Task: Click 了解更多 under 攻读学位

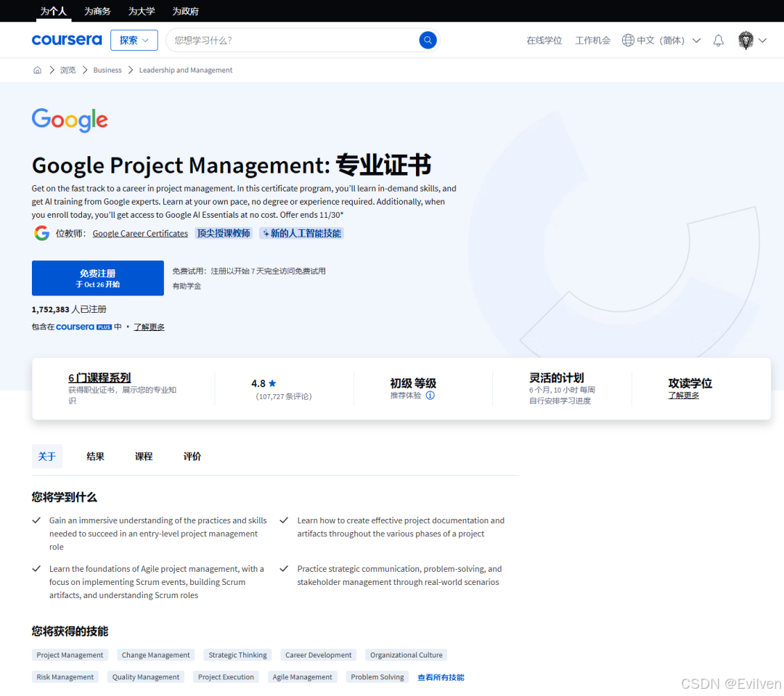Action: [x=684, y=395]
